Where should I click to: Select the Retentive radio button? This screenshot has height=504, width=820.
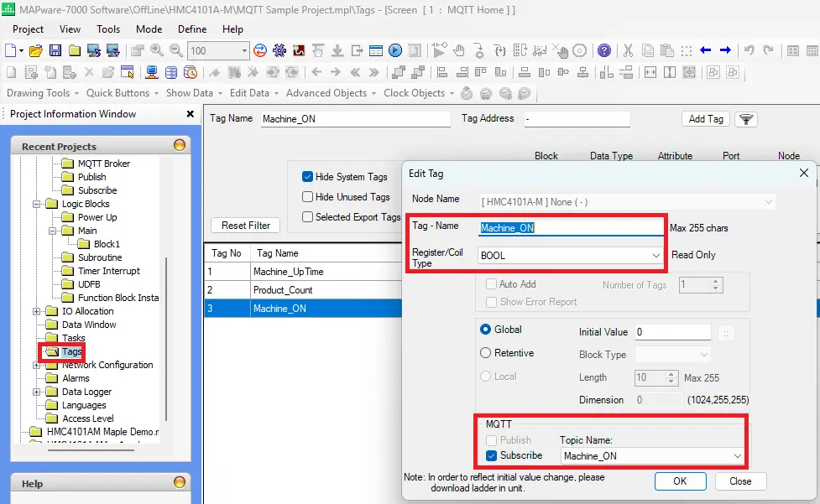click(485, 353)
